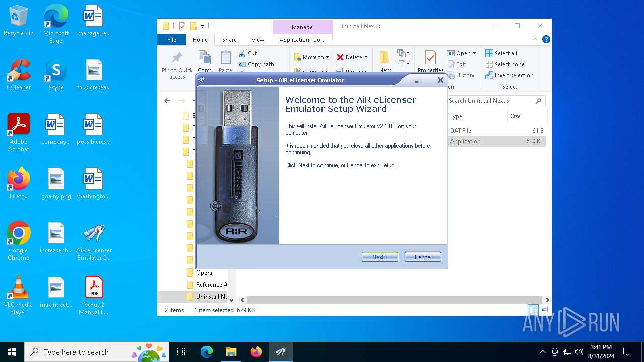This screenshot has width=644, height=362.
Task: Select the Application file row
Action: click(497, 141)
